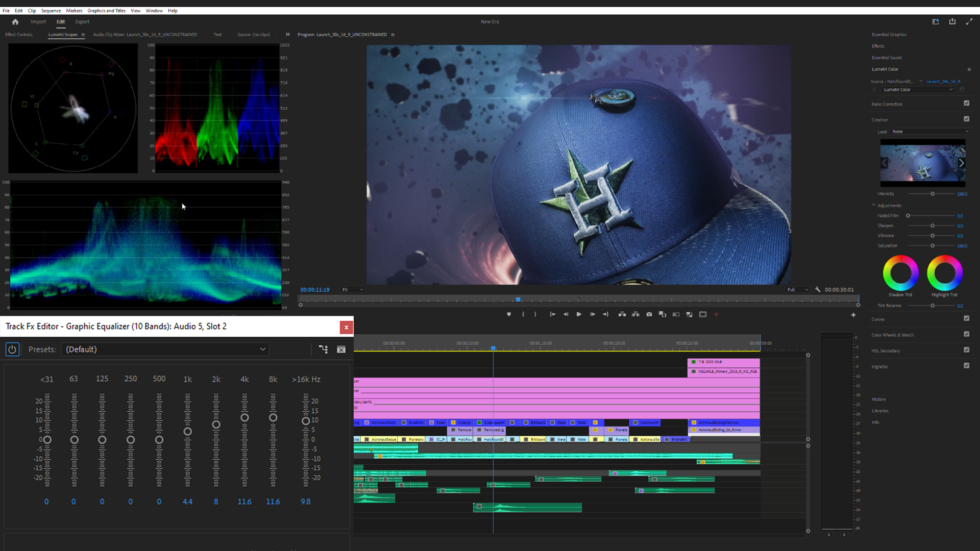Open Program monitor settings wrench

(818, 289)
